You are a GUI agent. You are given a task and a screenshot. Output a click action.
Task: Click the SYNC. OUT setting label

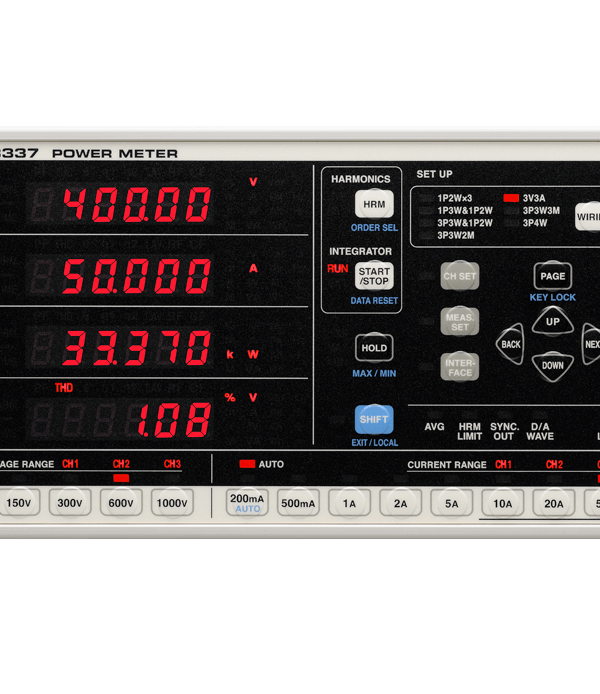504,432
